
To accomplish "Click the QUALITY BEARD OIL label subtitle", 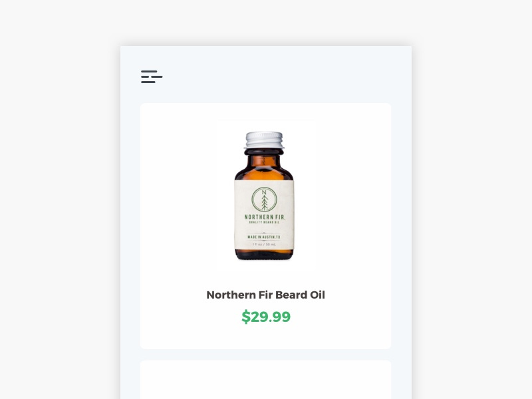I will [x=264, y=222].
